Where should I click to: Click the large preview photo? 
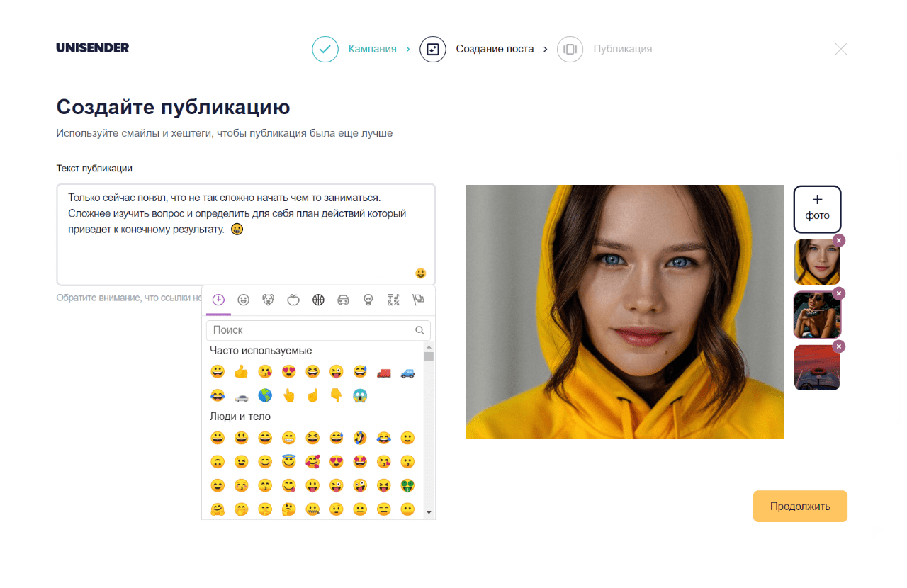click(x=625, y=312)
